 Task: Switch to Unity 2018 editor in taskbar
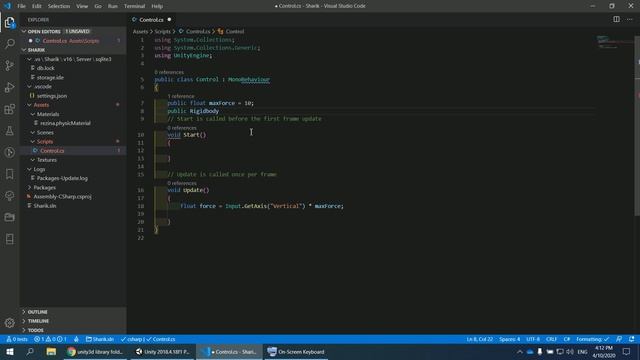pos(163,352)
